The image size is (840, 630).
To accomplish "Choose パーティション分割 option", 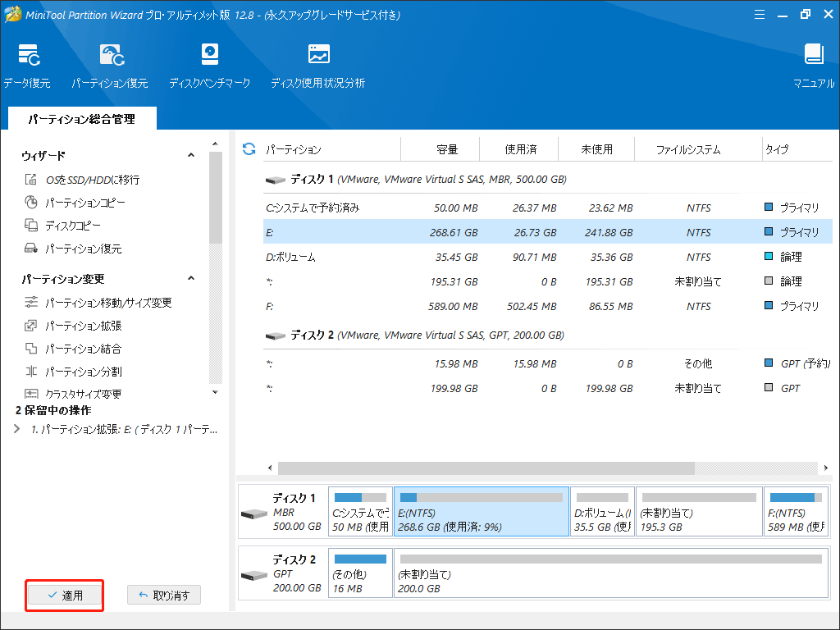I will (83, 372).
